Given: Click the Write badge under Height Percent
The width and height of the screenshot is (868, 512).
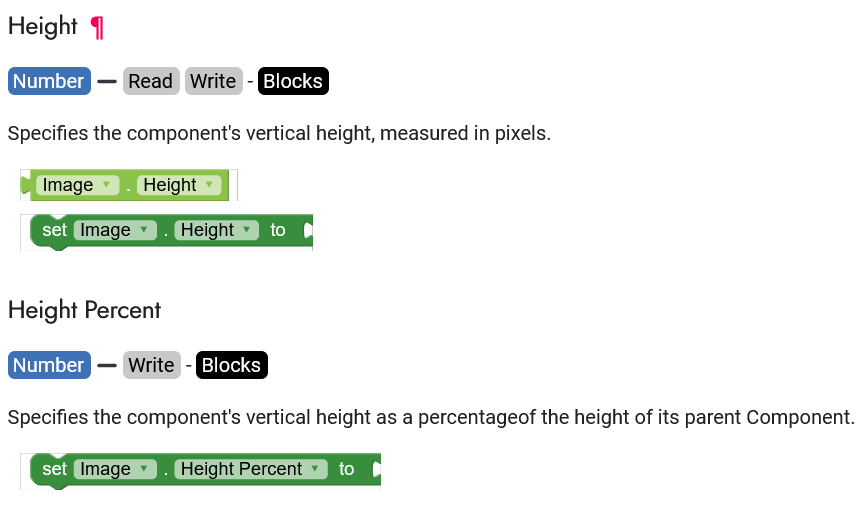Looking at the screenshot, I should click(x=151, y=365).
